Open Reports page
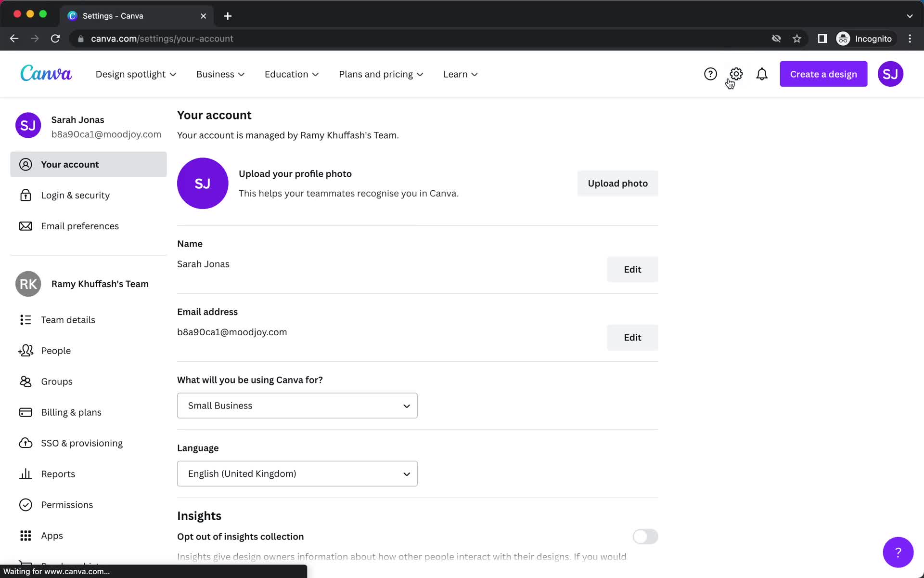The height and width of the screenshot is (578, 924). pyautogui.click(x=89, y=474)
